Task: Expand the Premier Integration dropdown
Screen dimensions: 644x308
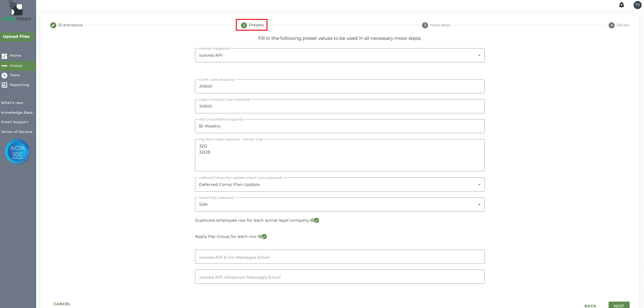Action: click(479, 55)
